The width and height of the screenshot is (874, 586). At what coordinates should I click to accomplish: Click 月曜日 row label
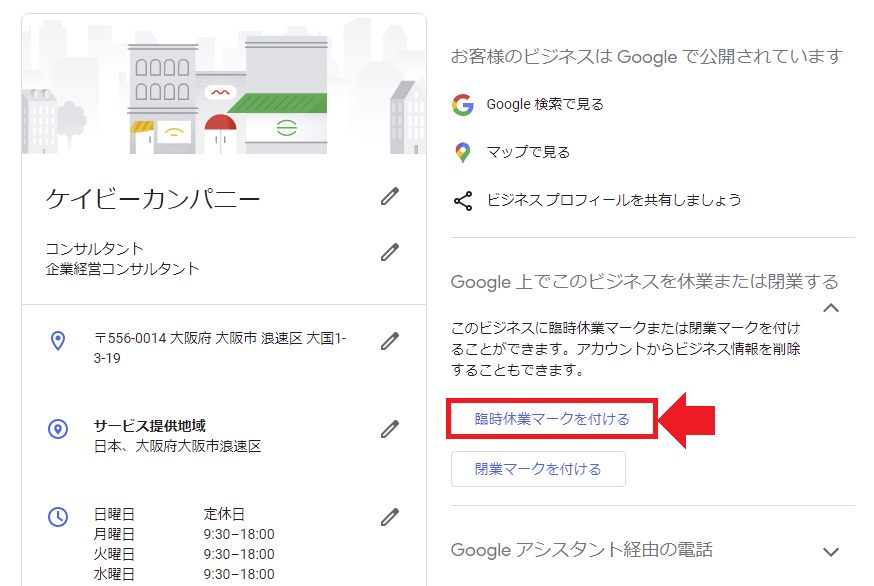[x=114, y=534]
